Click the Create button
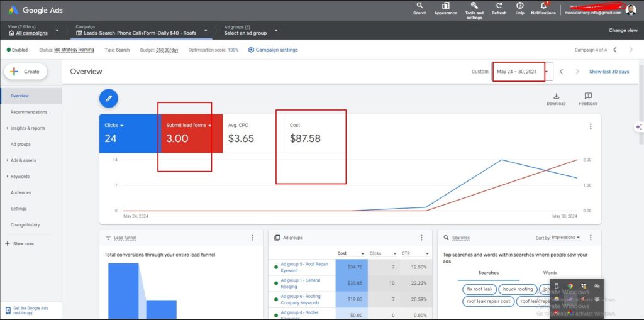 coord(25,72)
